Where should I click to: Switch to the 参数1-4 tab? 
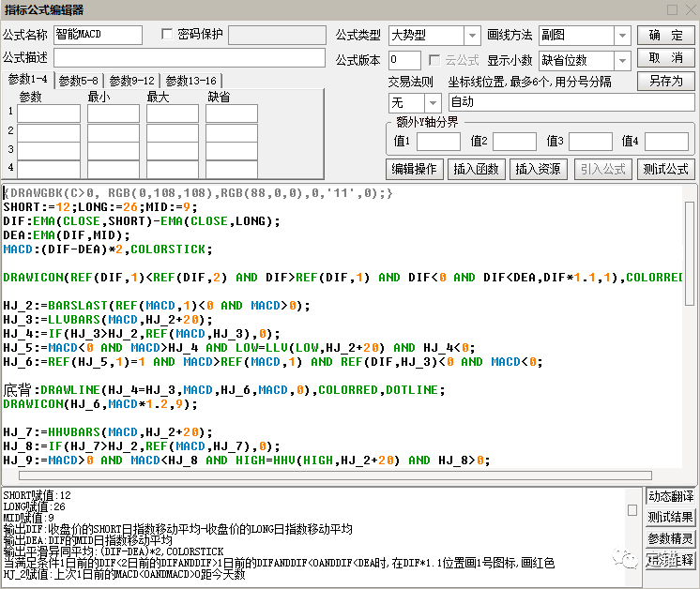coord(27,80)
